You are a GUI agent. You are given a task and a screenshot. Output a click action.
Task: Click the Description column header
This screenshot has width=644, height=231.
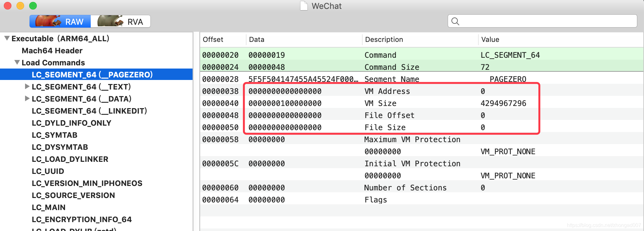[420, 39]
